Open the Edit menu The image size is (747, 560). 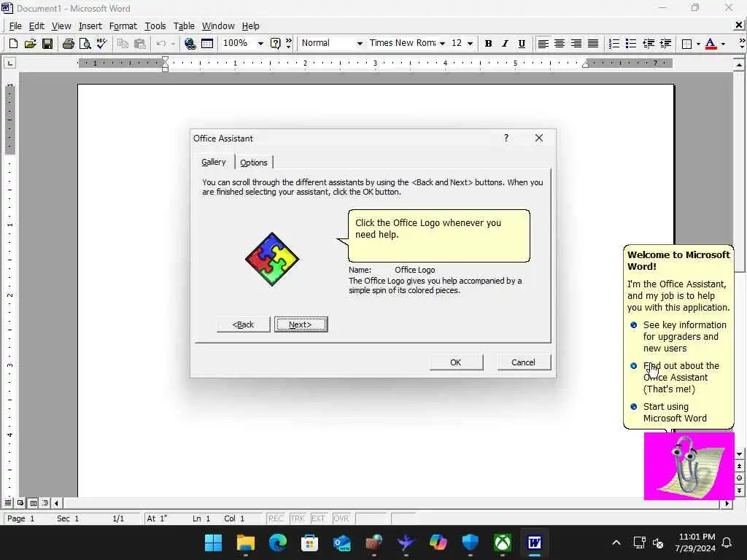click(x=36, y=26)
